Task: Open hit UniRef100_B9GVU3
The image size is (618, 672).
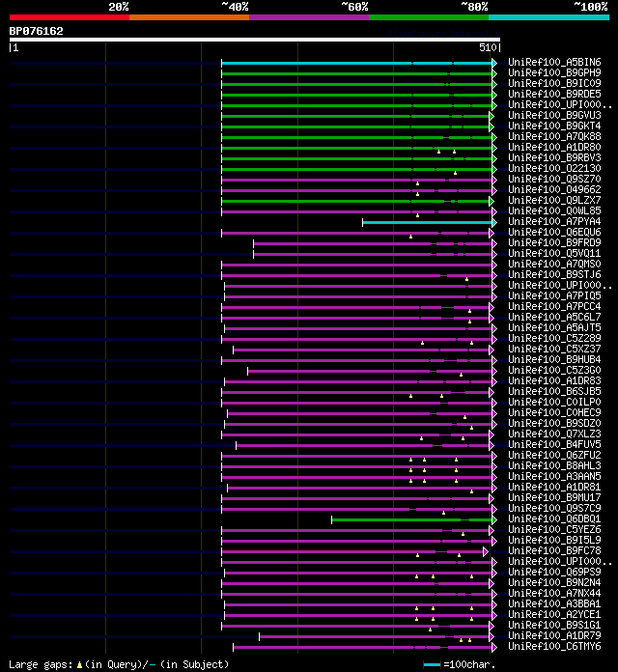Action: click(554, 115)
